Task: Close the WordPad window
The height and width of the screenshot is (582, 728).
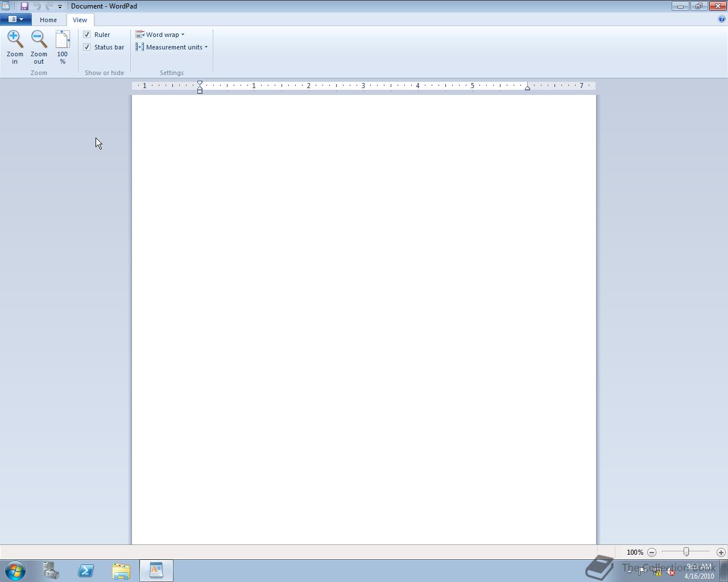Action: pos(718,6)
